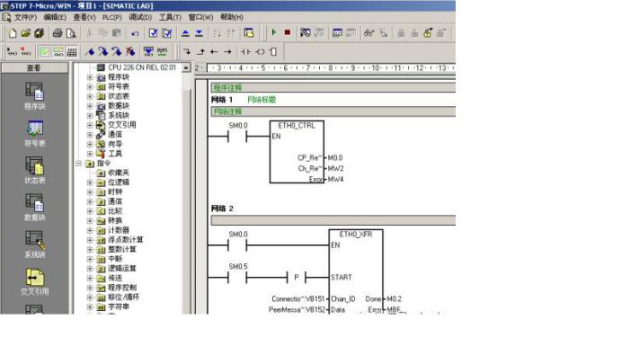Viewport: 639px width, 364px height.
Task: Put the PLC in STOP mode
Action: (x=288, y=32)
